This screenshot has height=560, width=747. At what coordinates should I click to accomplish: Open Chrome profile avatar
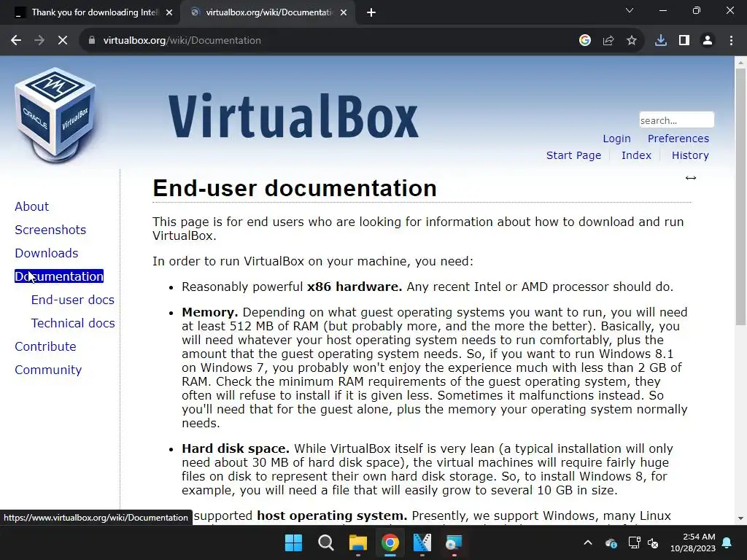click(708, 41)
